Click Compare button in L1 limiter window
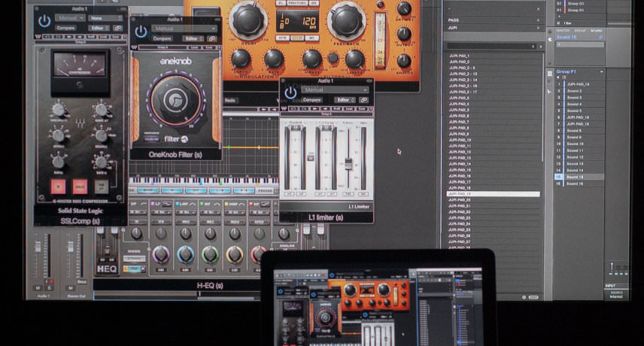Viewport: 644px width, 346px height. [x=311, y=100]
